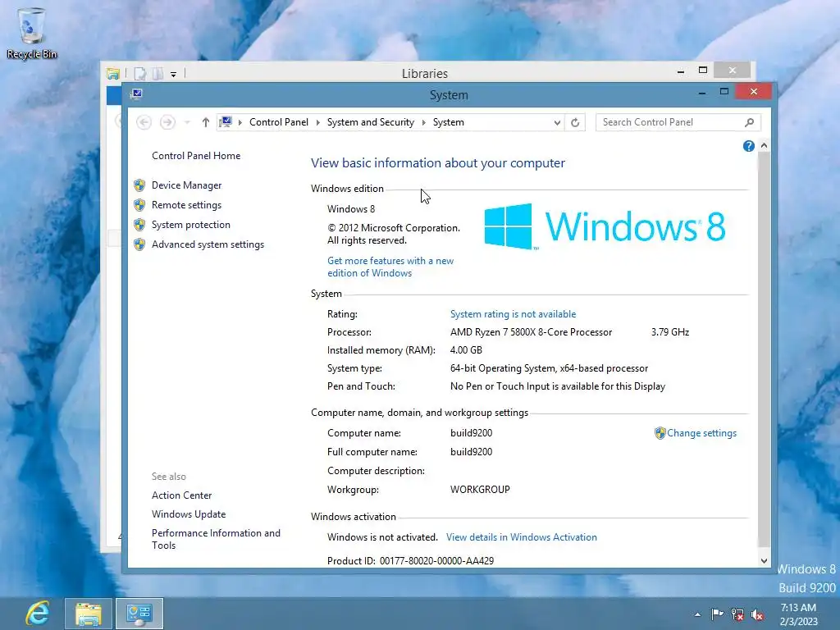This screenshot has height=630, width=840.
Task: View details in Windows Activation
Action: click(x=522, y=537)
